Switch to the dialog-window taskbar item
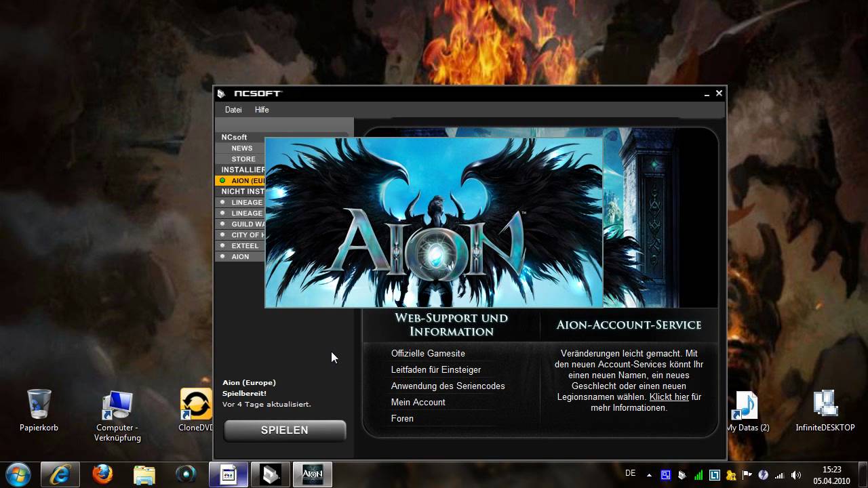 coord(229,474)
